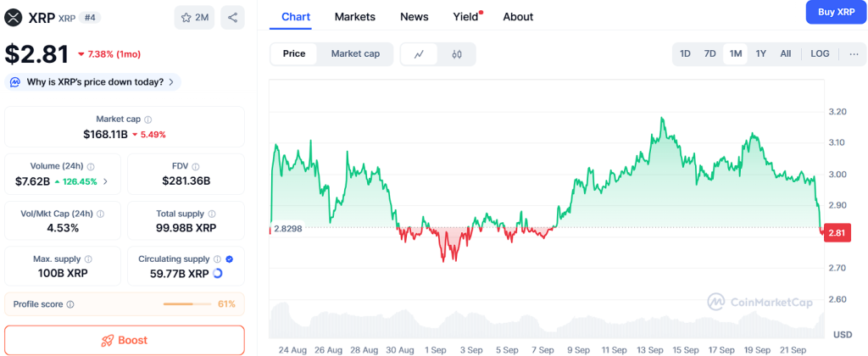Screen dimensions: 868x356
Task: Click the Market cap info icon
Action: (148, 120)
